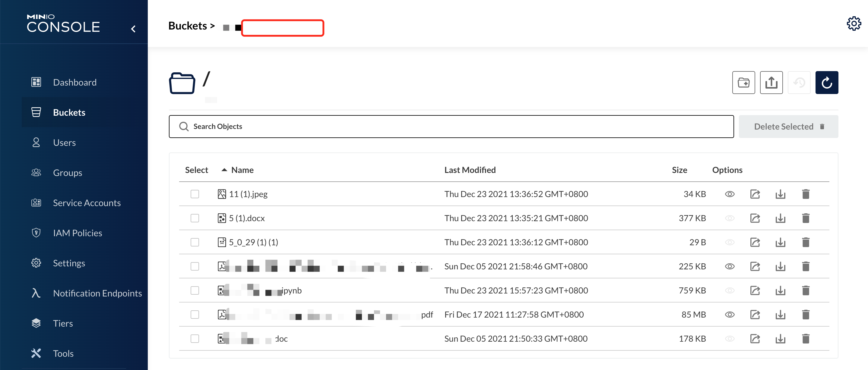Viewport: 868px width, 370px height.
Task: Tick the checkbox for the 178 KB doc
Action: point(195,339)
